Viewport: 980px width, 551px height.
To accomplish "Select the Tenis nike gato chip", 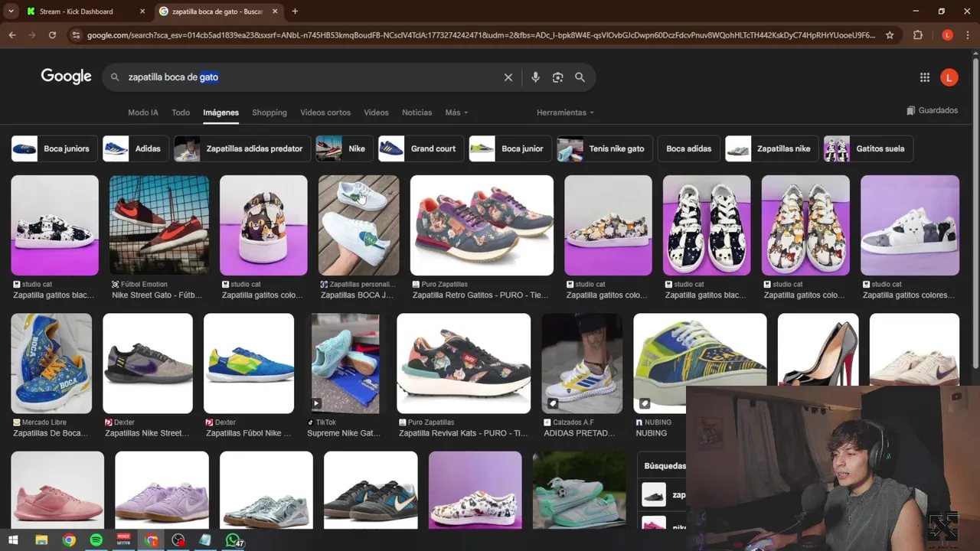I will coord(603,148).
